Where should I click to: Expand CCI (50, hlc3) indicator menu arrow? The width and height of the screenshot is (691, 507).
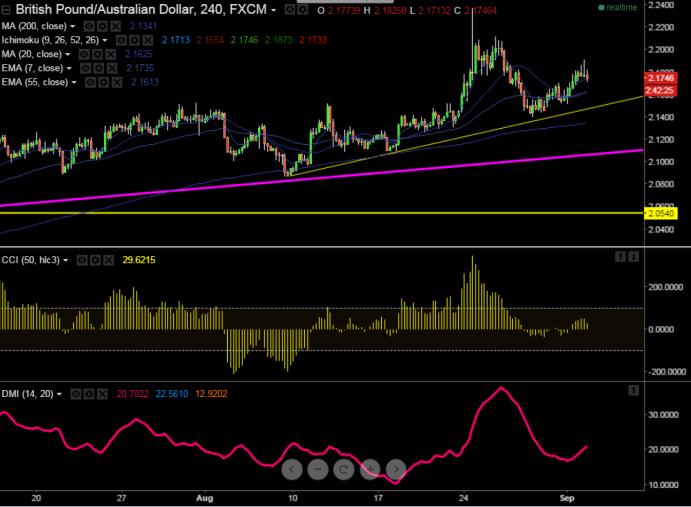point(66,261)
